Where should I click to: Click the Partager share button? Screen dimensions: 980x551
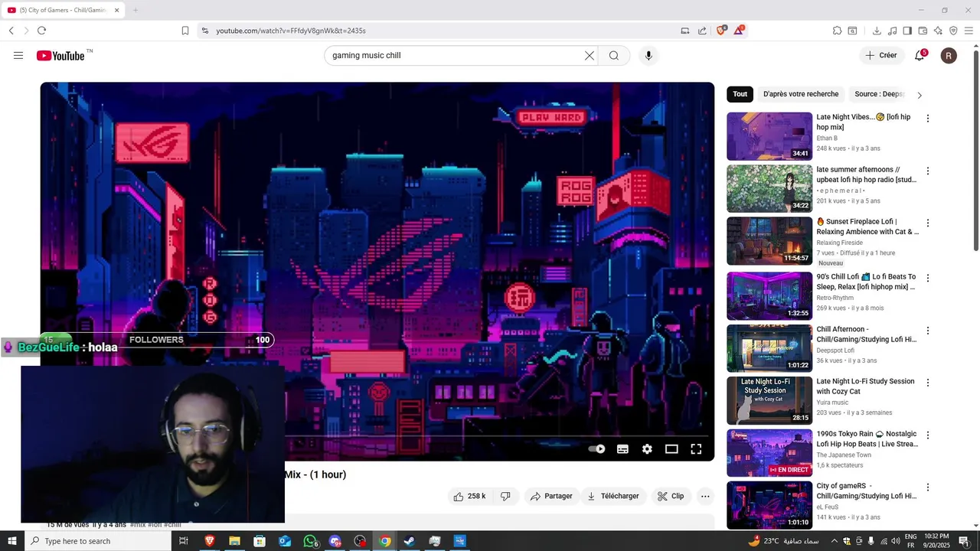point(551,496)
